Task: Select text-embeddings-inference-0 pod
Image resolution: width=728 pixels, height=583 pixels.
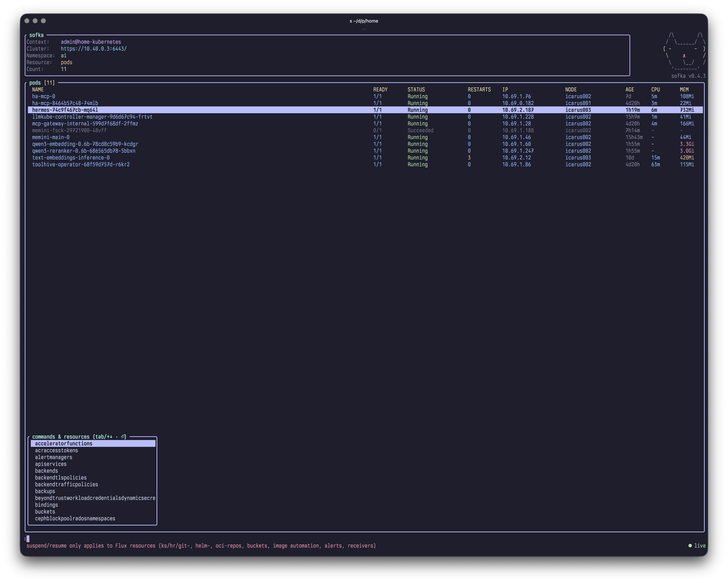Action: click(x=365, y=157)
